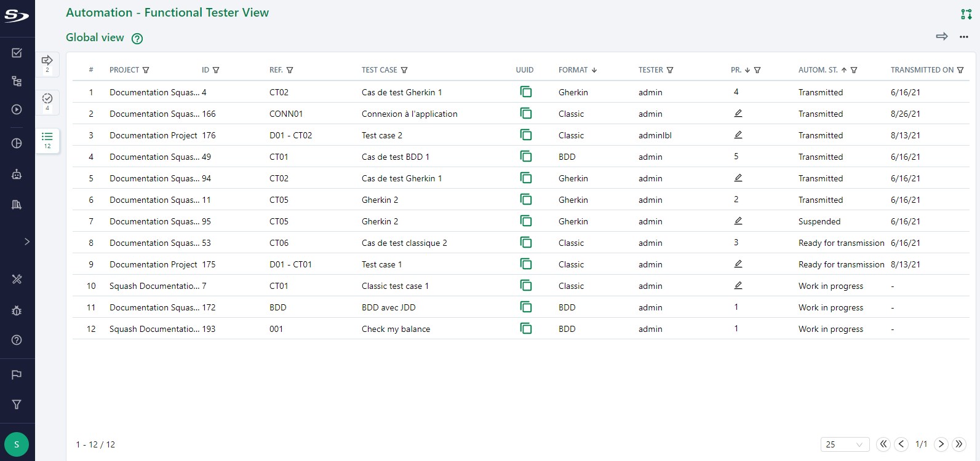
Task: Copy UUID of Cas de test BDD 1
Action: [525, 157]
